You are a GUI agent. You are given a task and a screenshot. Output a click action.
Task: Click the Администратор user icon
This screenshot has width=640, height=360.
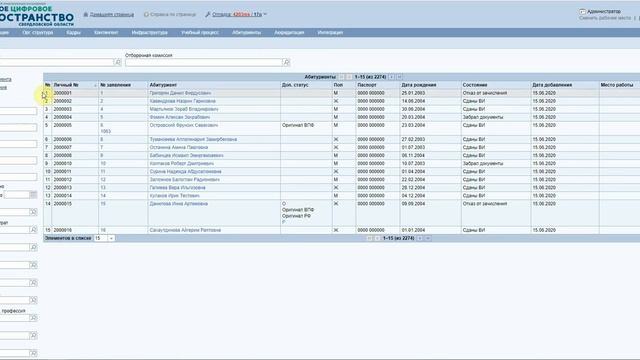(x=582, y=11)
